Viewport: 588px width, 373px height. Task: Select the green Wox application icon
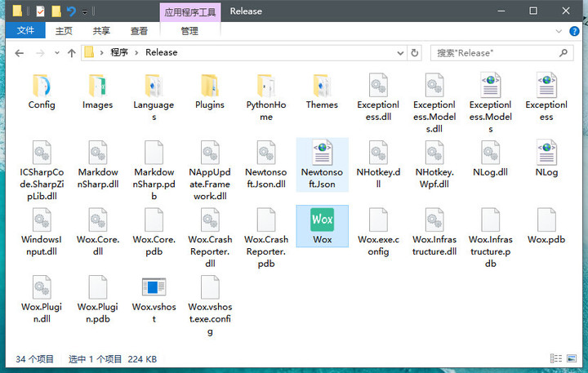322,220
